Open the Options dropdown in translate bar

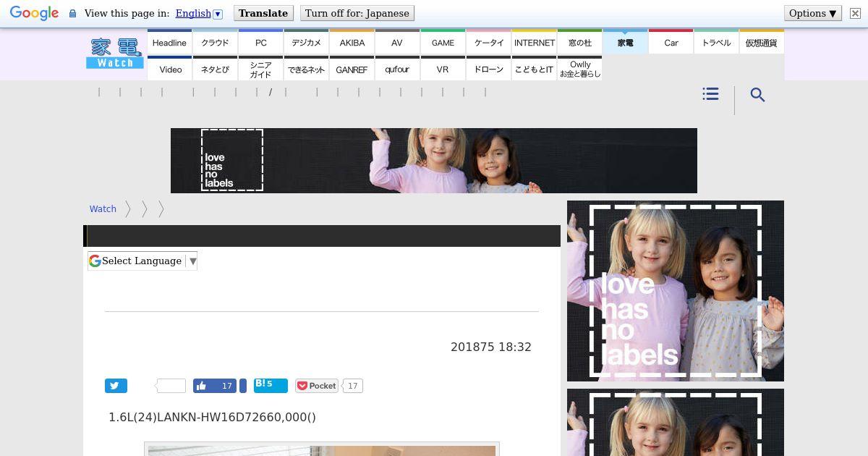click(x=812, y=13)
